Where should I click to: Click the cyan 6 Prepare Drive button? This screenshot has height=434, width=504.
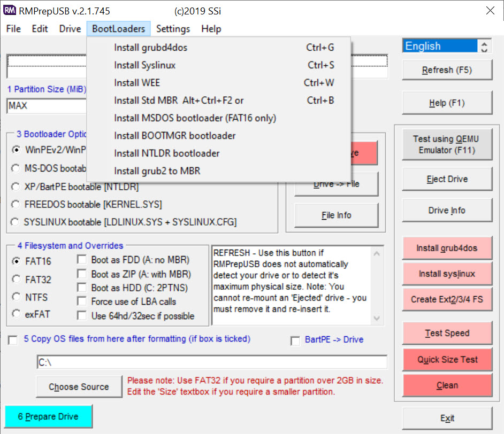[x=48, y=416]
